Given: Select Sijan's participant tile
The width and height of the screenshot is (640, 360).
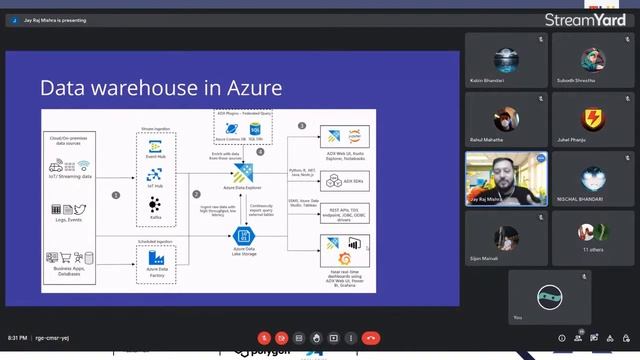Looking at the screenshot, I should tap(506, 238).
